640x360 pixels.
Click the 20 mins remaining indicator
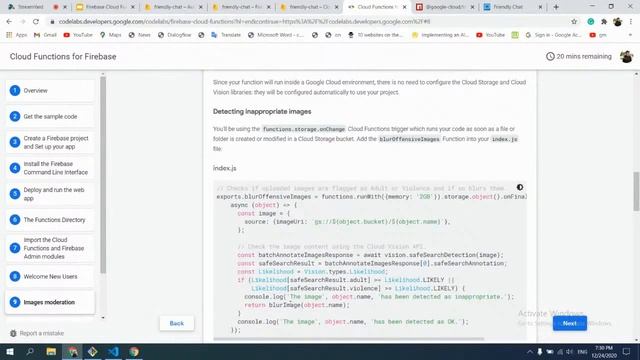[x=578, y=57]
